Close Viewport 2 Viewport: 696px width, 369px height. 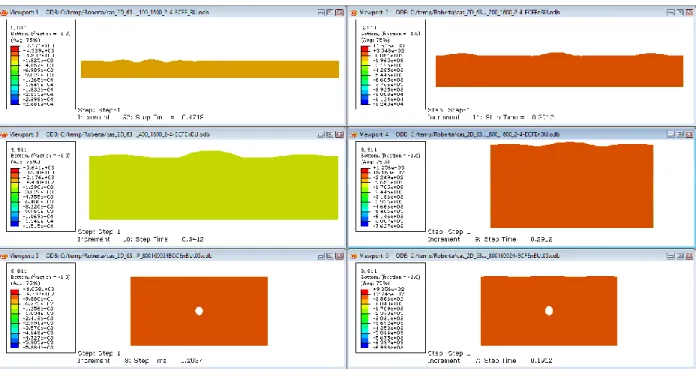[x=689, y=12]
